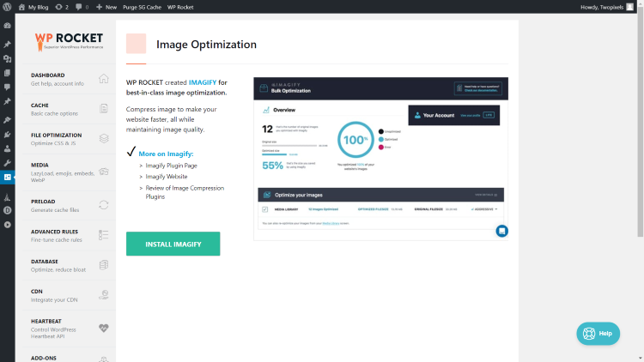Viewport: 644px width, 362px height.
Task: Open the File Optimization tab
Action: pos(69,139)
